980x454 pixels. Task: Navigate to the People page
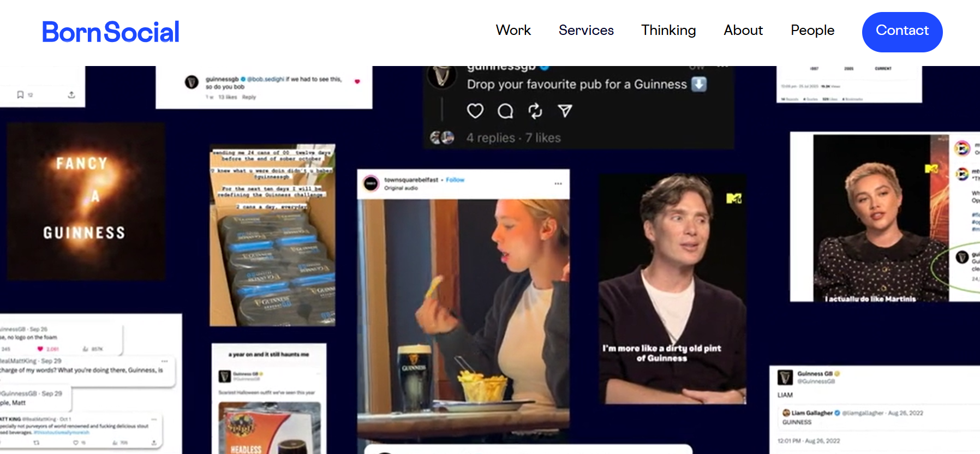tap(812, 31)
